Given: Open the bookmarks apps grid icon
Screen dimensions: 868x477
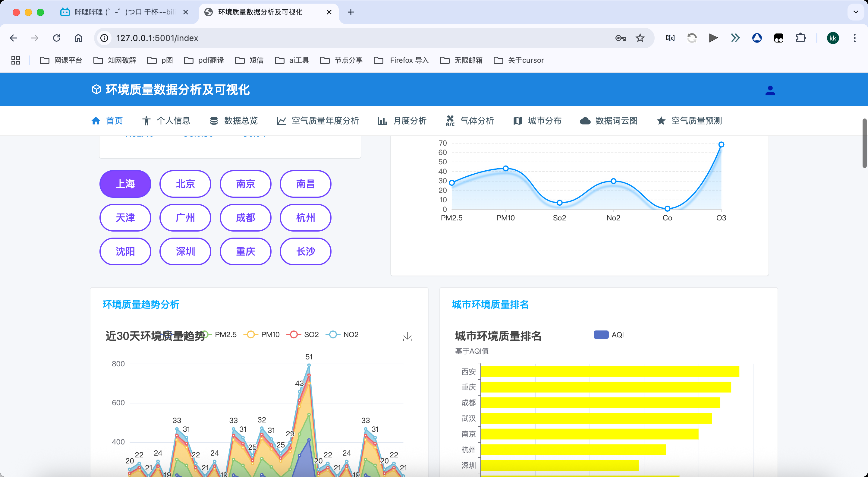Looking at the screenshot, I should 15,60.
